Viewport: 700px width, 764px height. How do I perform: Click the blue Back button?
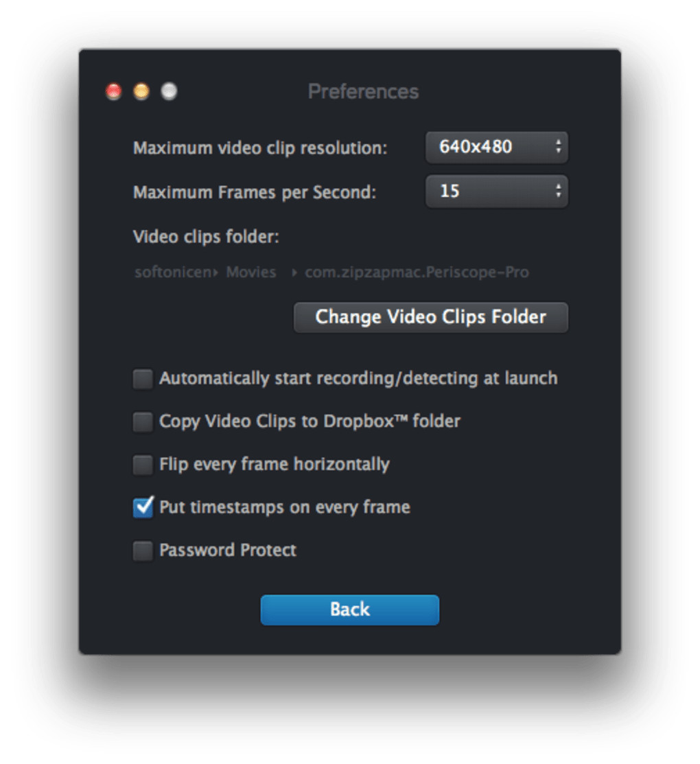(349, 610)
